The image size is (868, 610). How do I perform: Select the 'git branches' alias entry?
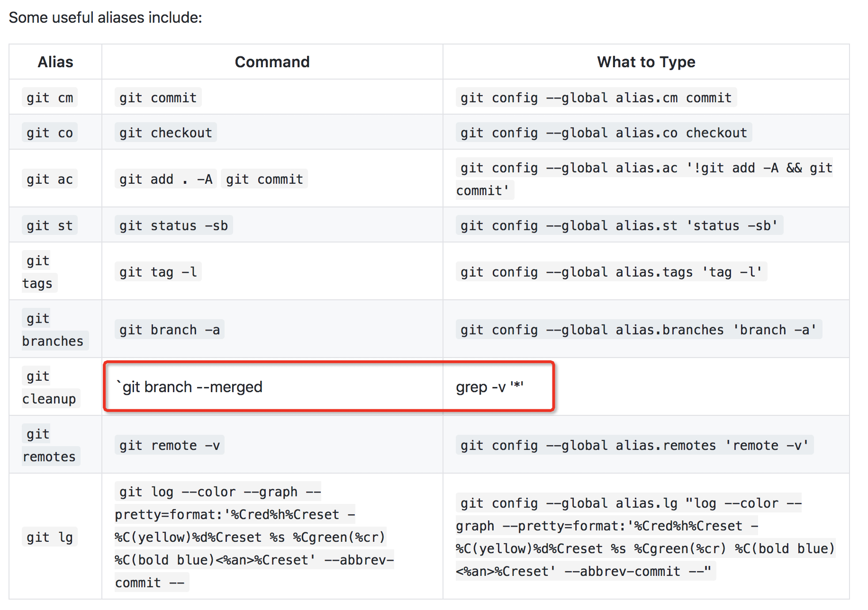coord(53,329)
